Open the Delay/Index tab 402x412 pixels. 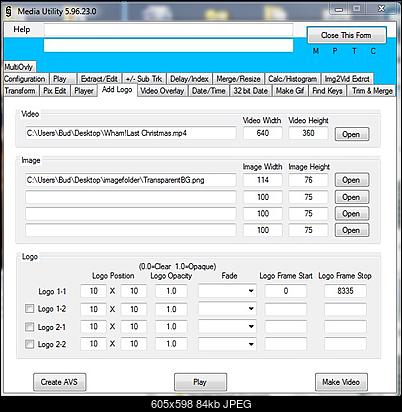pos(189,79)
